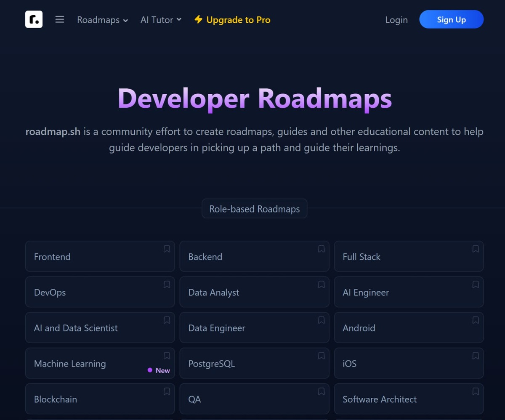
Task: Open the hamburger menu icon
Action: tap(60, 19)
